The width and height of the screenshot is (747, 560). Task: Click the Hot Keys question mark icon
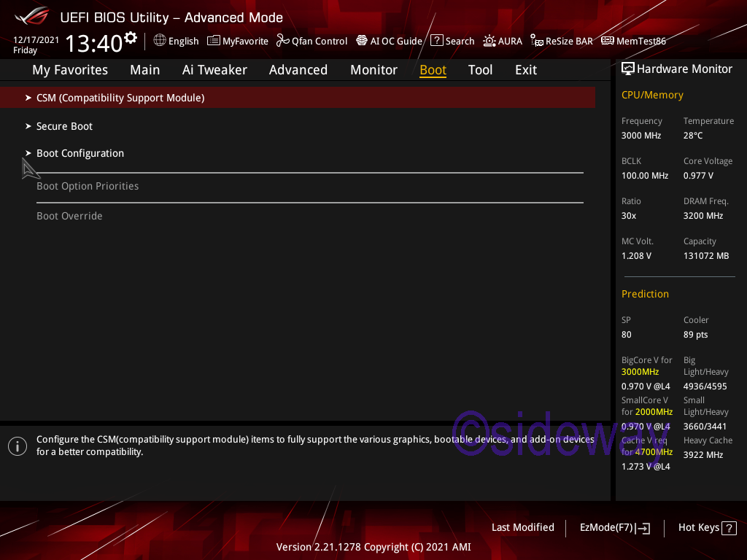729,528
